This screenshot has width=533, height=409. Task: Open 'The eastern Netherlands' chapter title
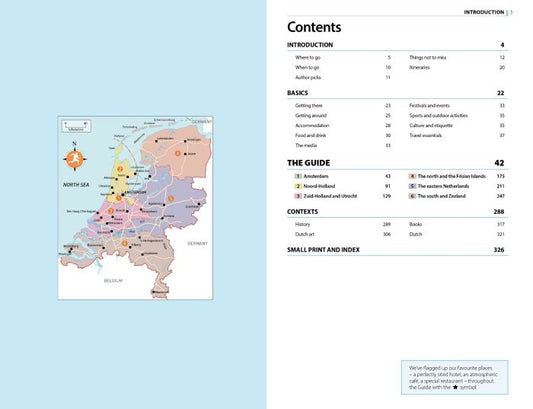[443, 186]
